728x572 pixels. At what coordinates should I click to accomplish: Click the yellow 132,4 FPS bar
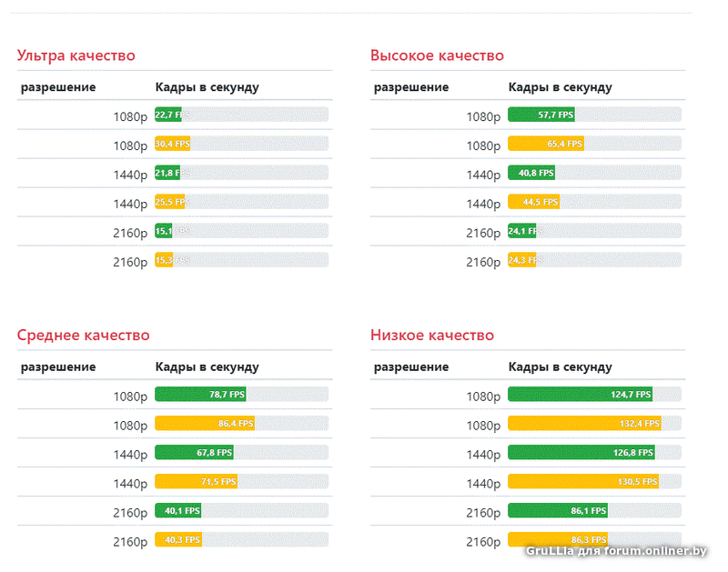pyautogui.click(x=584, y=424)
